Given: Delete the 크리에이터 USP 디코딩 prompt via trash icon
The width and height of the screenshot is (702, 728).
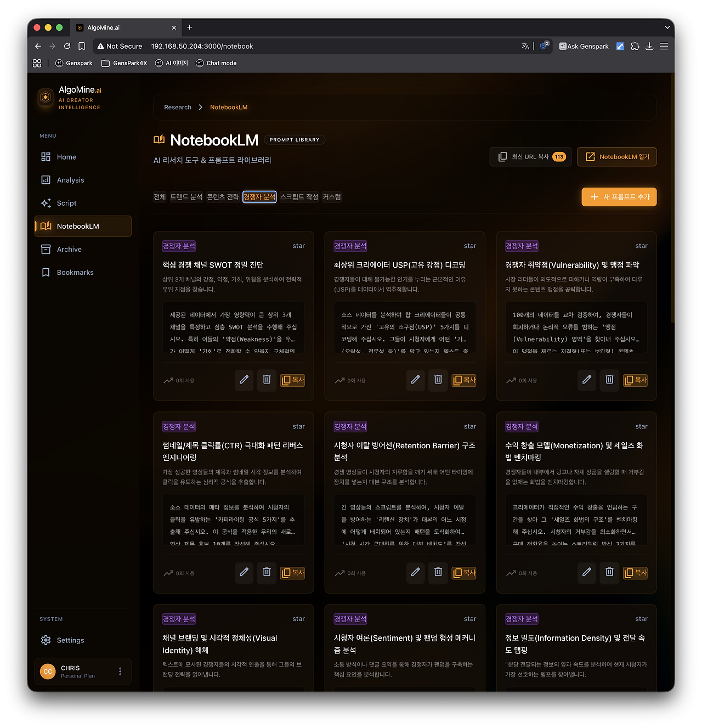Looking at the screenshot, I should click(438, 380).
